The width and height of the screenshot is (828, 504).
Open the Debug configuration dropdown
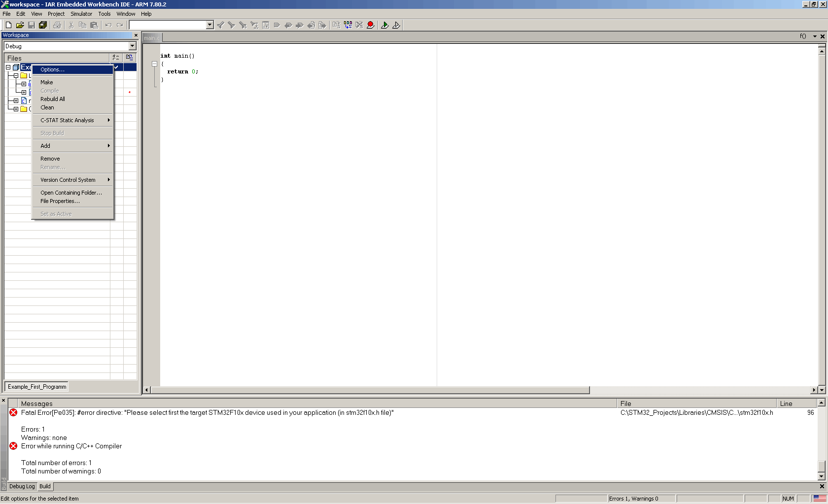132,46
